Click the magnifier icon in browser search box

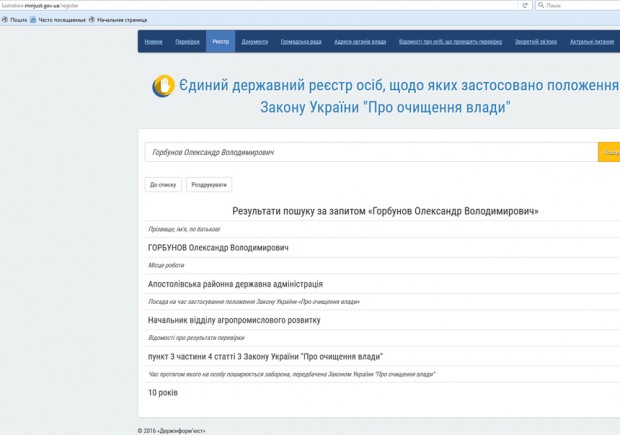tap(541, 5)
